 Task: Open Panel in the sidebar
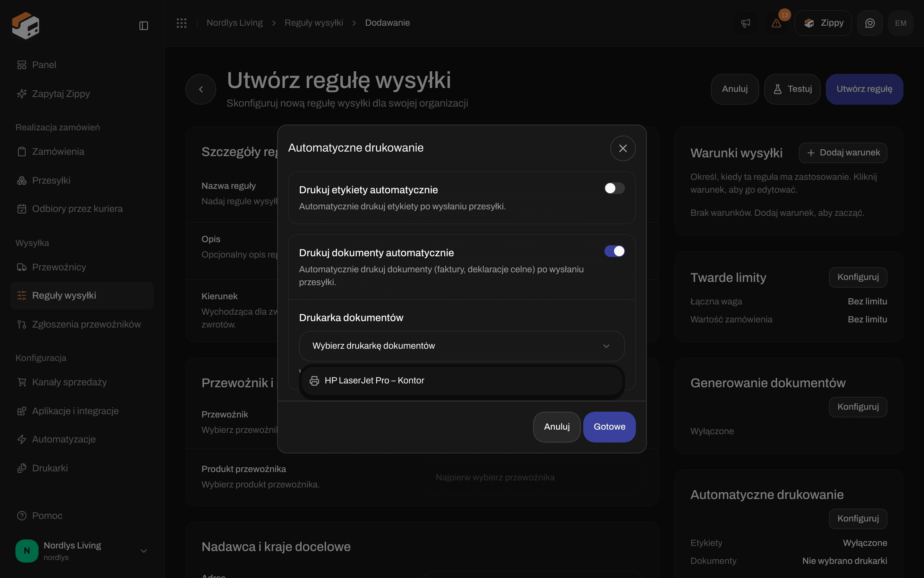tap(82, 65)
